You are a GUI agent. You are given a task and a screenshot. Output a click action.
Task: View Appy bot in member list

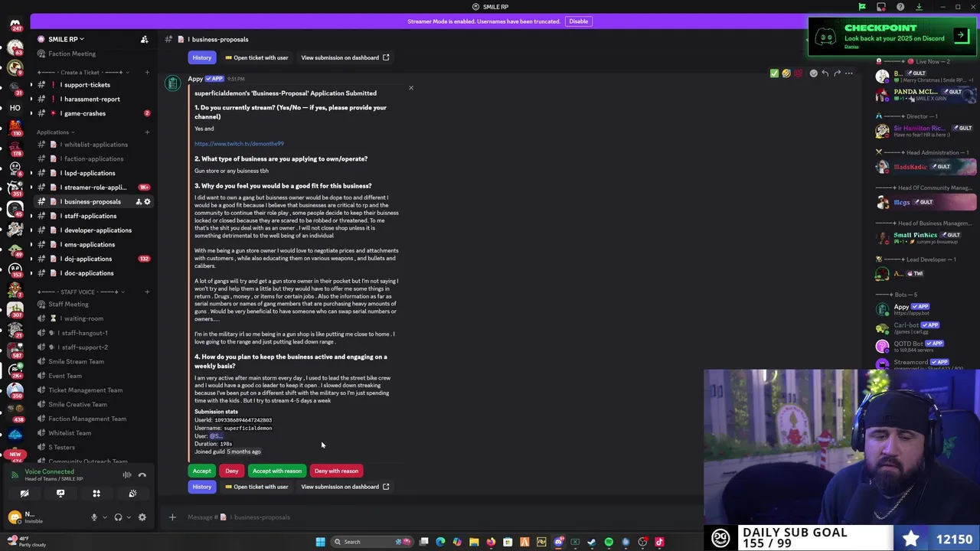pos(926,309)
